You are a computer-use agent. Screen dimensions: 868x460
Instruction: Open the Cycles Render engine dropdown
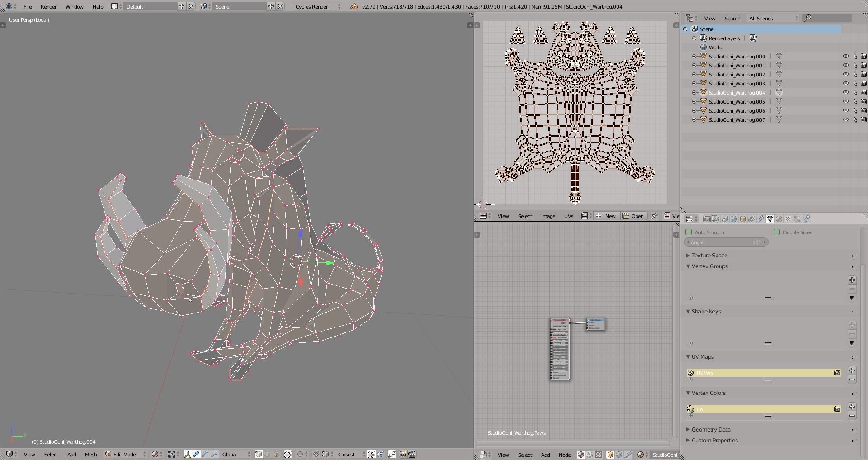coord(318,7)
